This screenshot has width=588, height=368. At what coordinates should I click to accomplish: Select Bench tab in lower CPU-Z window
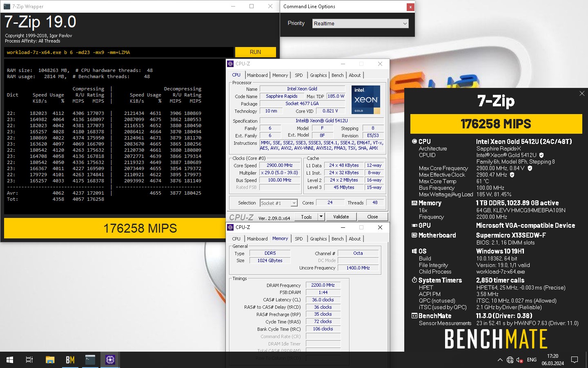337,239
